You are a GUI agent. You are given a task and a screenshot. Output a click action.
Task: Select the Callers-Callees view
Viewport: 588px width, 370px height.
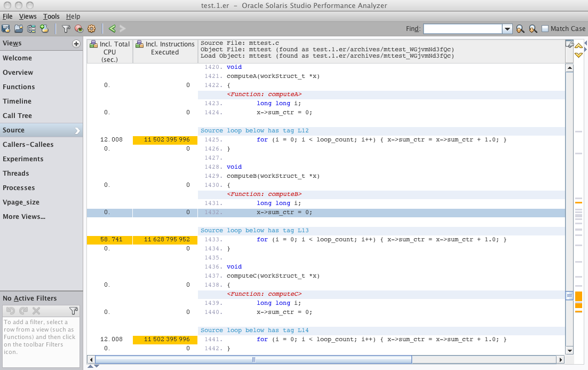[28, 145]
